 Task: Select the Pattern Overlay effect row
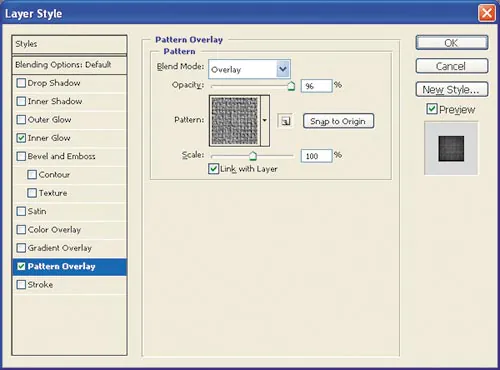[69, 267]
